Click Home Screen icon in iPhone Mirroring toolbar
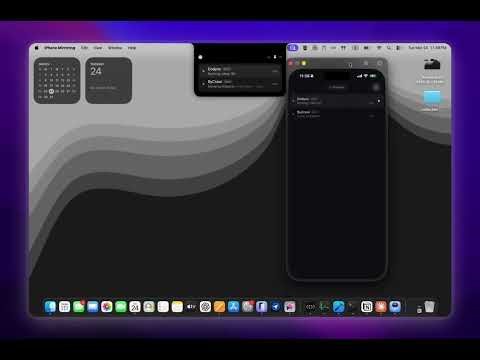480x360 pixels. point(366,63)
